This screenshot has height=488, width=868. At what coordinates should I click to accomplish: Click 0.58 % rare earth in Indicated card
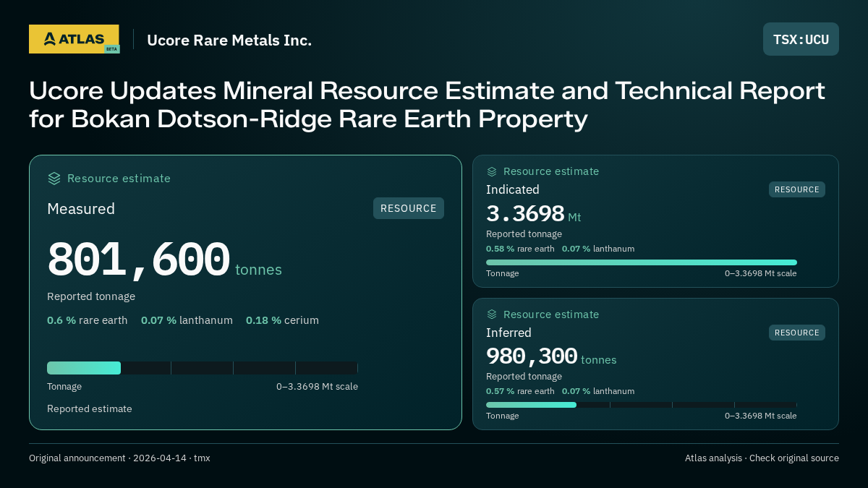click(x=520, y=249)
